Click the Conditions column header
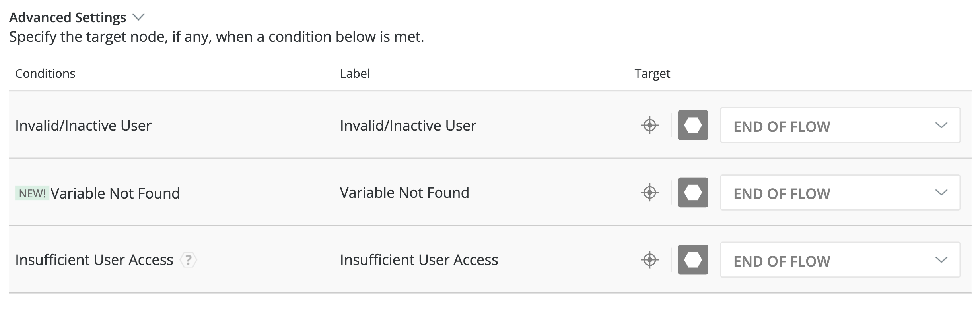980x309 pixels. click(x=45, y=73)
